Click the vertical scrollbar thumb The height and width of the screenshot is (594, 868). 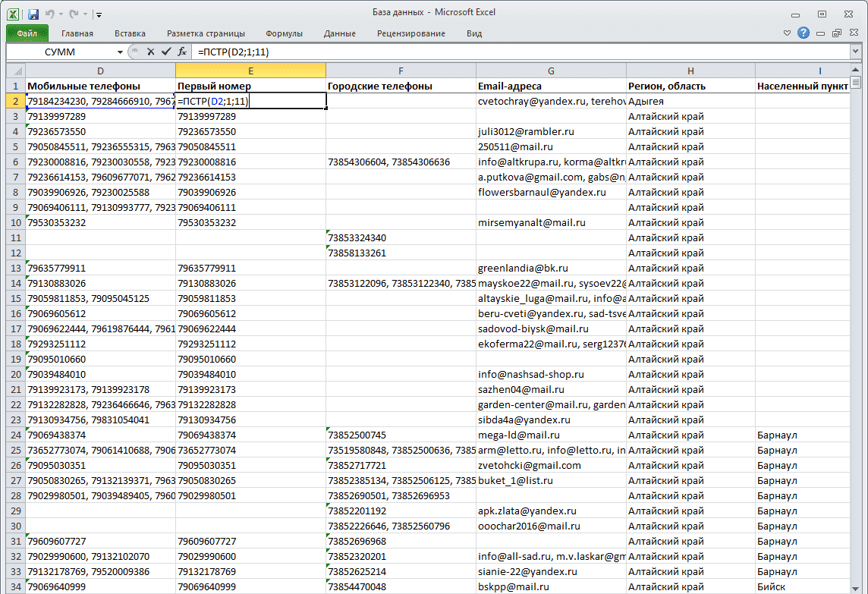click(856, 83)
